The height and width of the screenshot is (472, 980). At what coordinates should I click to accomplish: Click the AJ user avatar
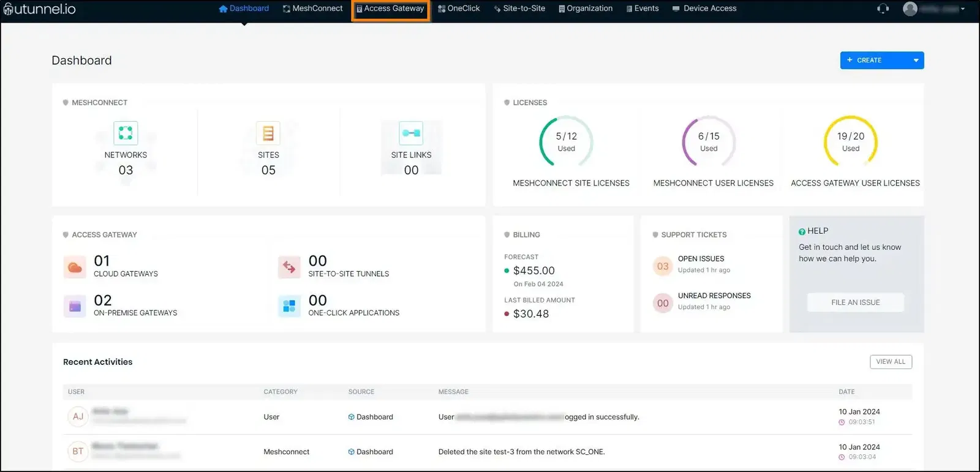tap(78, 416)
